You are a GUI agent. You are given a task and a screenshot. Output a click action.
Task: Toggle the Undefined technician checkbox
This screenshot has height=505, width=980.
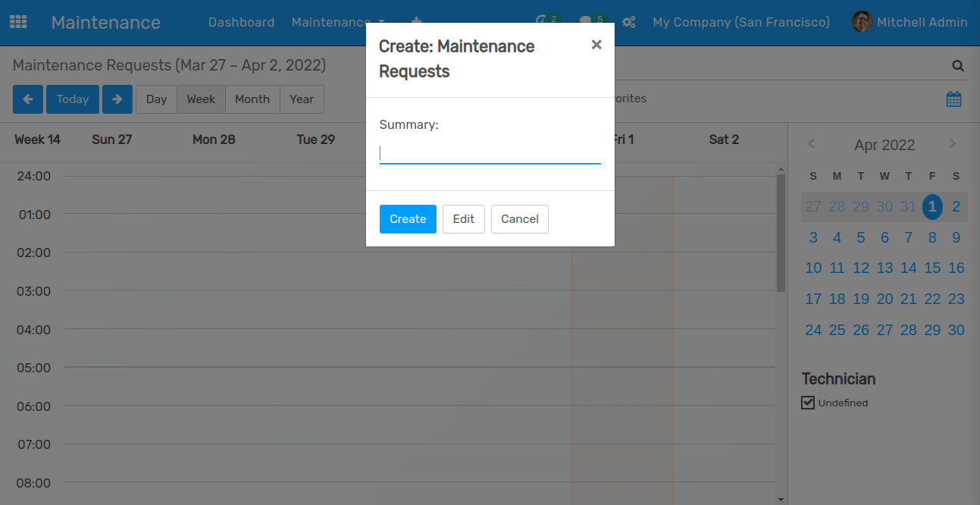tap(808, 403)
